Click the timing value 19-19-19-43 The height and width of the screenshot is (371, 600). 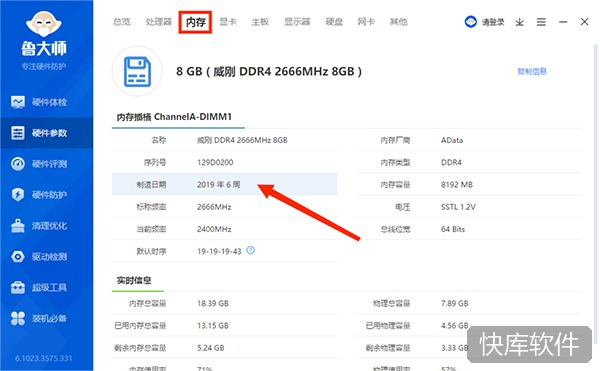tap(219, 251)
